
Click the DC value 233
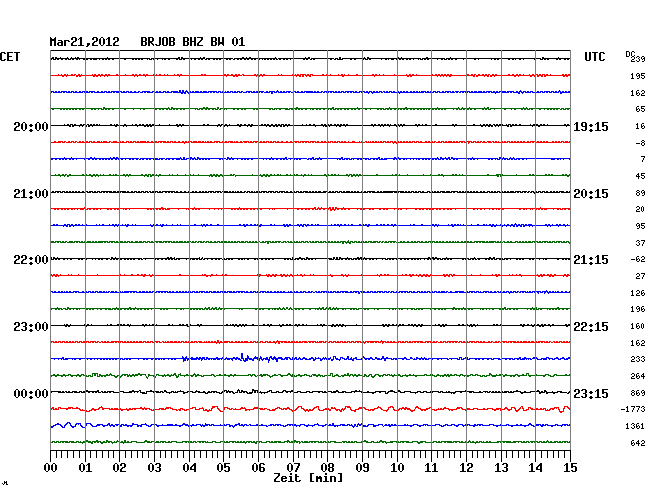[x=638, y=359]
